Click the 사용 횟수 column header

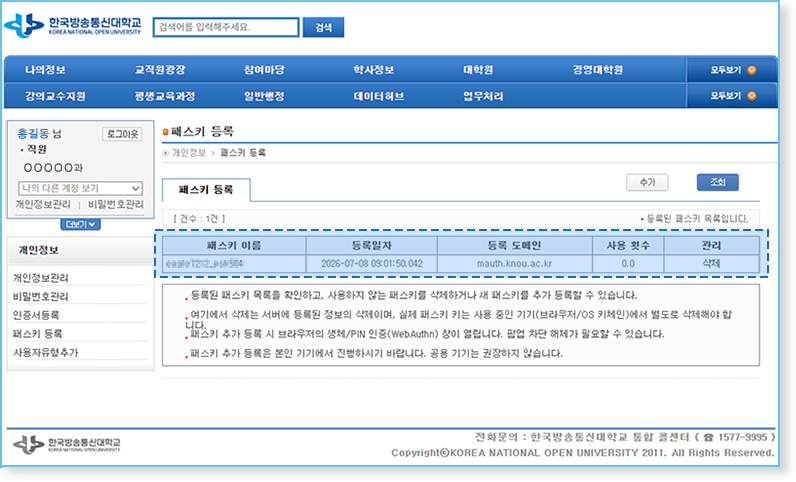[628, 246]
